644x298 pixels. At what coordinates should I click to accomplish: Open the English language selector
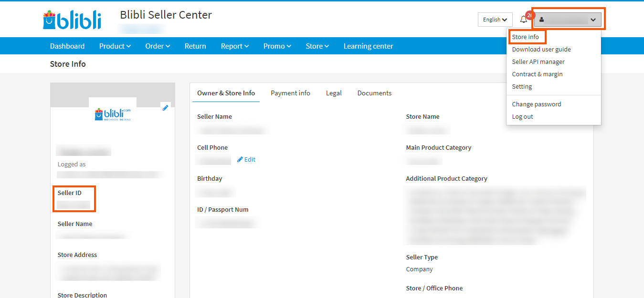coord(495,20)
